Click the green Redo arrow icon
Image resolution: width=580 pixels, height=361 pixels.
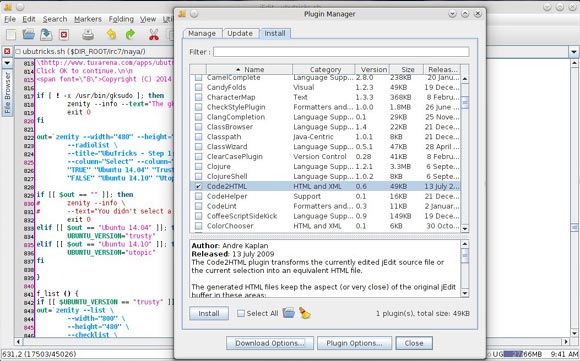coord(130,35)
